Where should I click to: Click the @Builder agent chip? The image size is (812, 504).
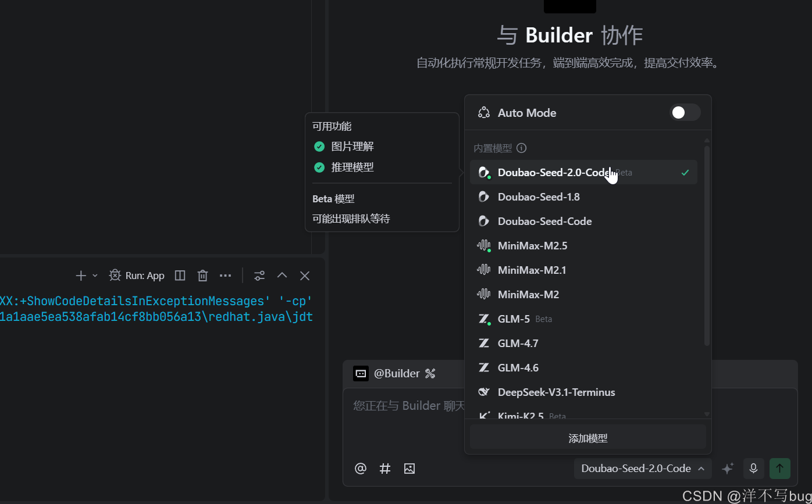click(387, 374)
